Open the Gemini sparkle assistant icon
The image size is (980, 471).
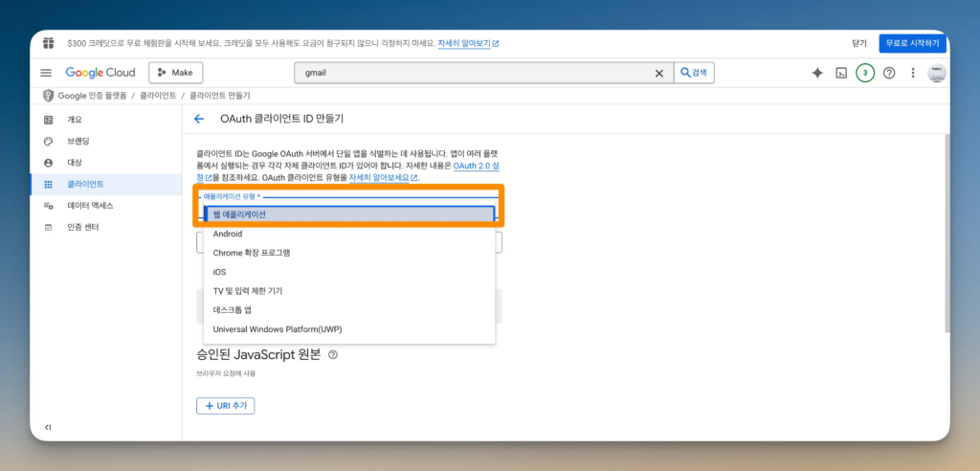(x=817, y=73)
